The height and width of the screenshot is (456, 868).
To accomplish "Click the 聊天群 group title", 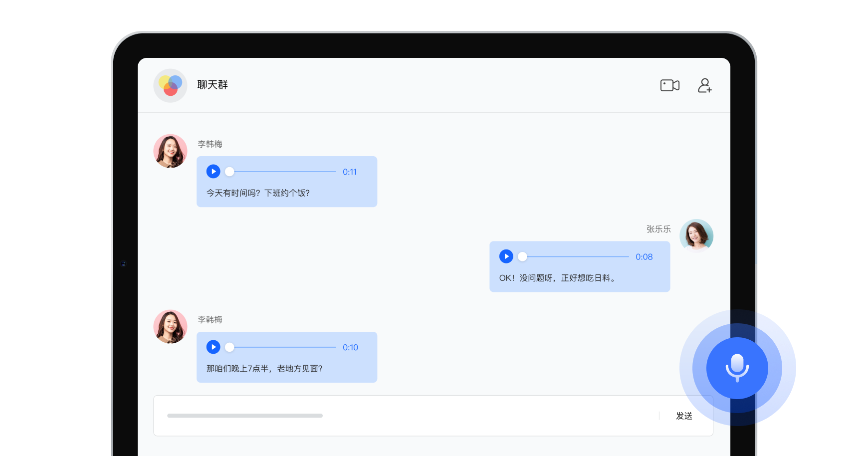I will tap(213, 85).
